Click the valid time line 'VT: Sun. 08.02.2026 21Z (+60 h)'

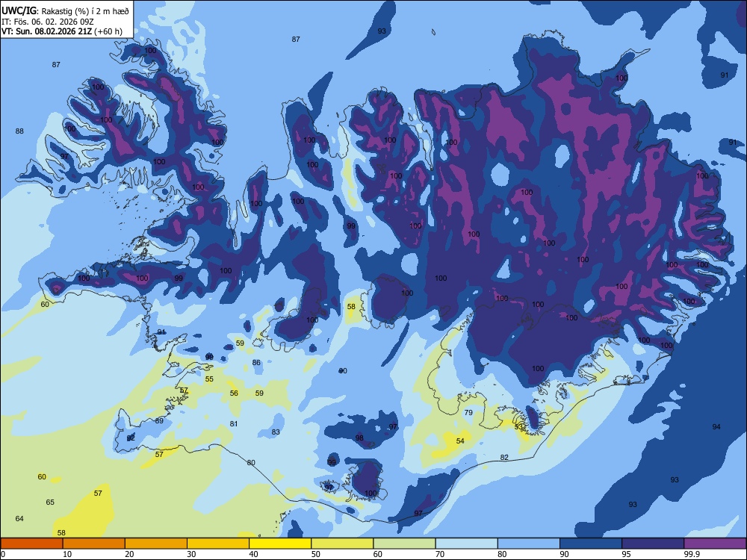point(61,31)
